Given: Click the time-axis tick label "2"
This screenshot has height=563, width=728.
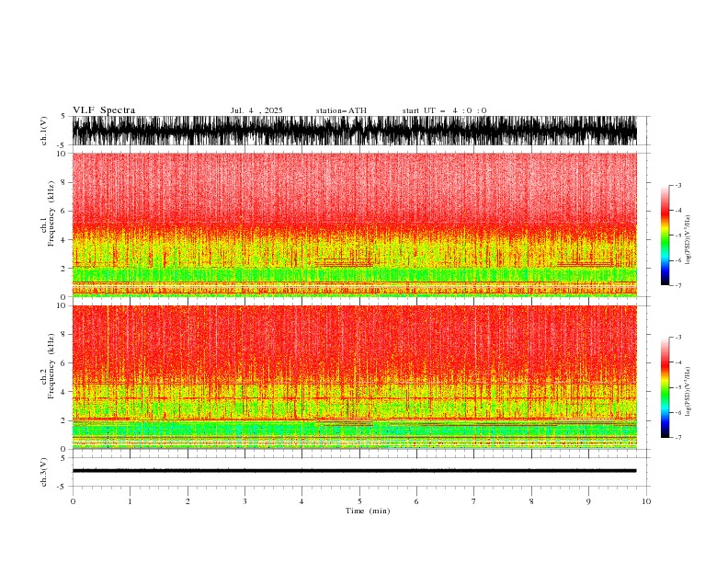Looking at the screenshot, I should pos(188,501).
